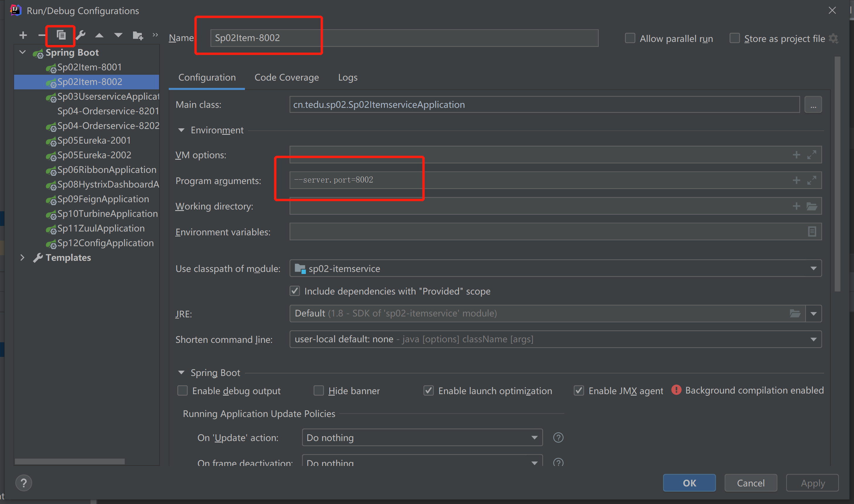Open Use classpath of module dropdown
The height and width of the screenshot is (504, 854).
[813, 269]
